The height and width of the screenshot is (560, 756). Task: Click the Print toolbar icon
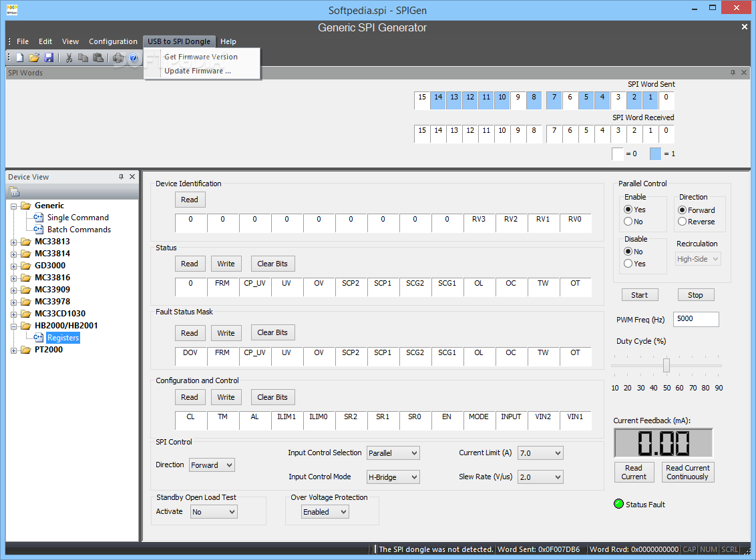point(118,58)
